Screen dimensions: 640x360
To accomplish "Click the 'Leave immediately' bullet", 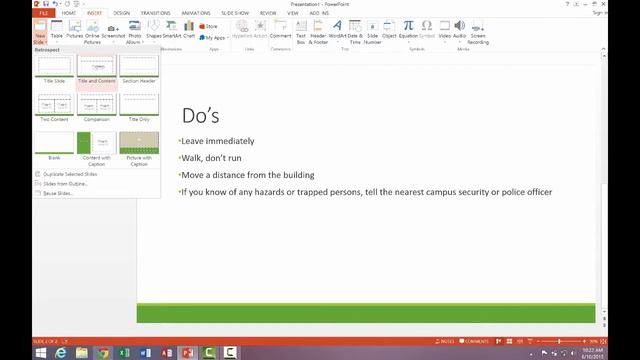I will tap(218, 141).
